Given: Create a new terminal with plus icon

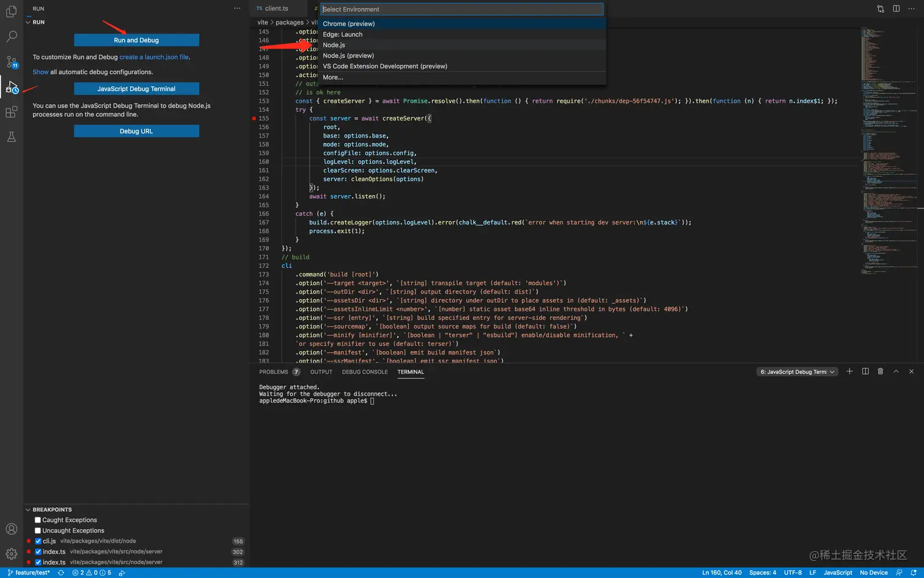Looking at the screenshot, I should pyautogui.click(x=849, y=371).
